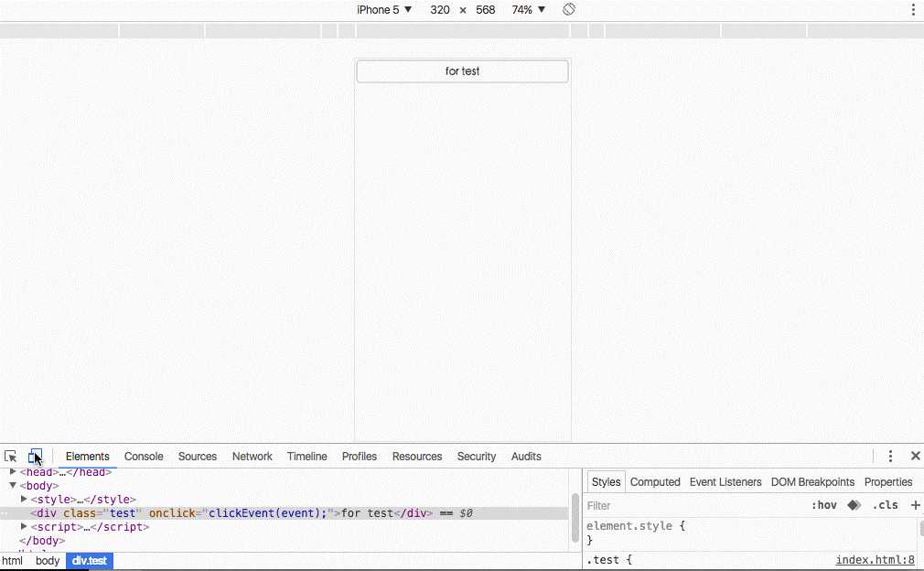Collapse the body element node
Screen dimensions: 924x571
pos(13,486)
